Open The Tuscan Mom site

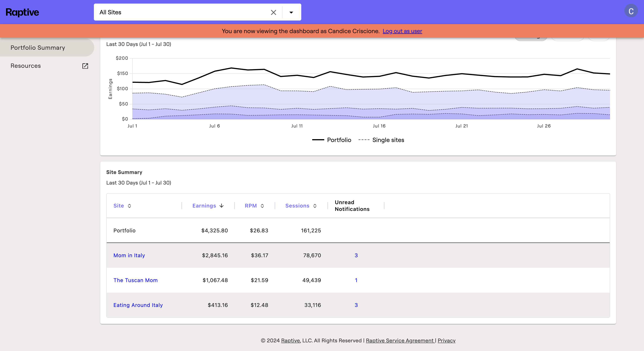coord(136,280)
